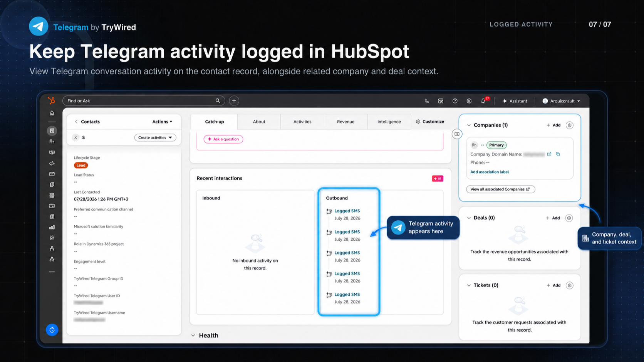
Task: Open the envelope Inbox sidebar icon
Action: tap(52, 174)
